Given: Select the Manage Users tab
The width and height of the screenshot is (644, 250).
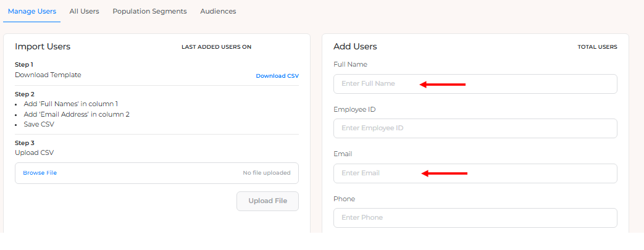Looking at the screenshot, I should pyautogui.click(x=32, y=11).
